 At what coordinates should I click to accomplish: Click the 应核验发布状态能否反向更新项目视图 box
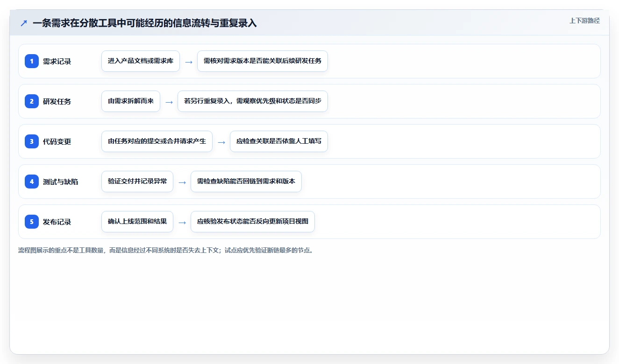tap(253, 222)
